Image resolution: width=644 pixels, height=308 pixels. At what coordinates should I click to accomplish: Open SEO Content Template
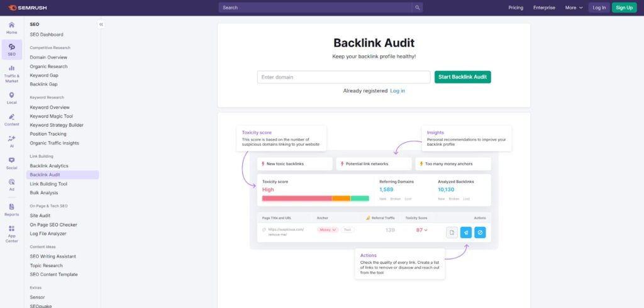tap(53, 275)
